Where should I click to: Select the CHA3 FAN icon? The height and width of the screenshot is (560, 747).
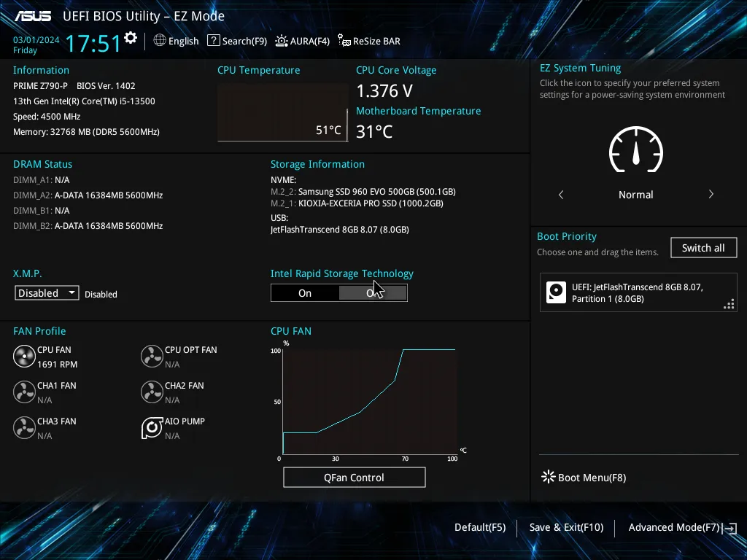tap(24, 427)
